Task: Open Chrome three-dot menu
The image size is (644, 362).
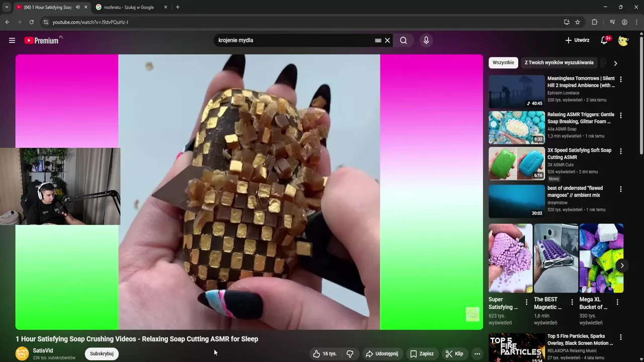Action: 637,22
